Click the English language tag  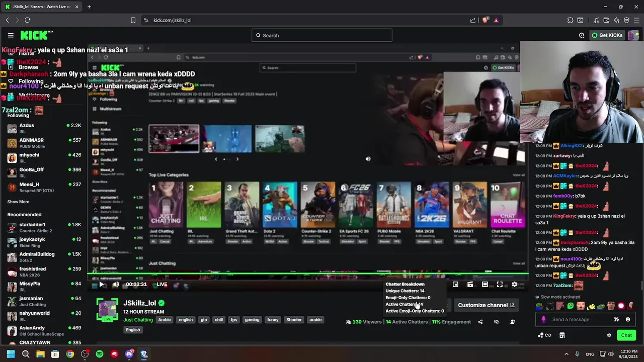[x=133, y=330]
